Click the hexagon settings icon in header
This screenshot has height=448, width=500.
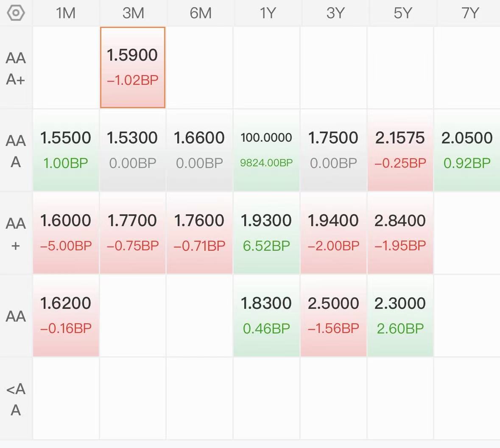point(16,13)
